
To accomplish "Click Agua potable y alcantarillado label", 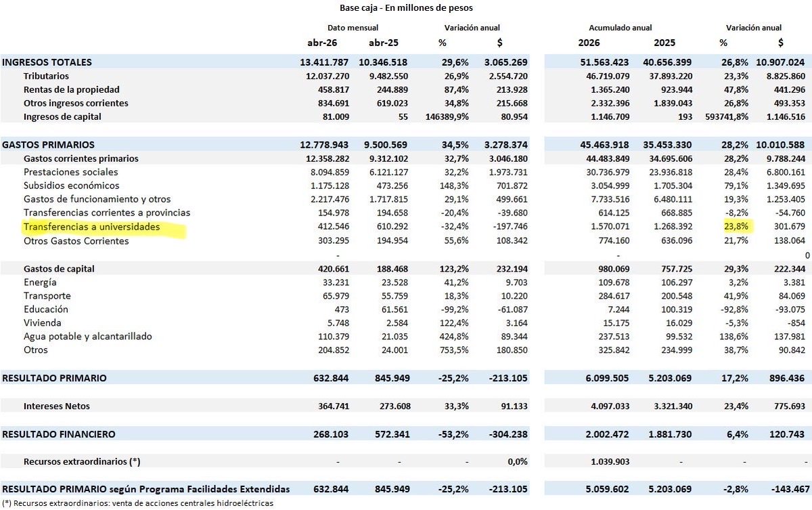I will (87, 337).
